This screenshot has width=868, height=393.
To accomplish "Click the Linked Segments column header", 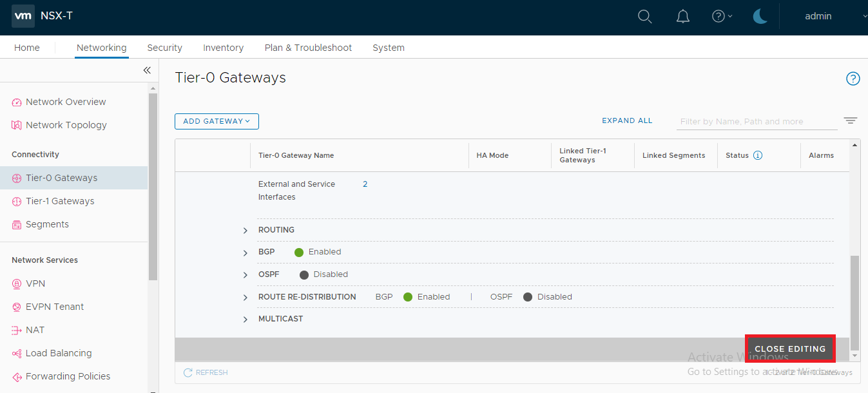I will click(x=674, y=155).
